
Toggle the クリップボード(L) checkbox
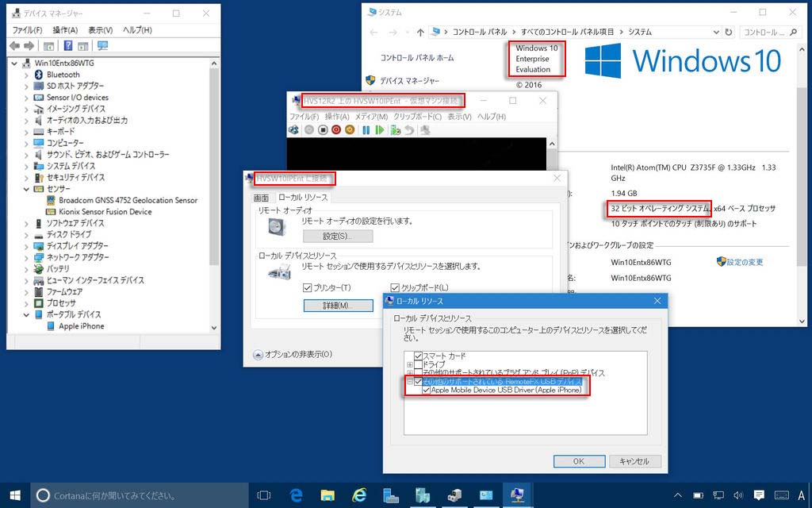click(x=395, y=287)
